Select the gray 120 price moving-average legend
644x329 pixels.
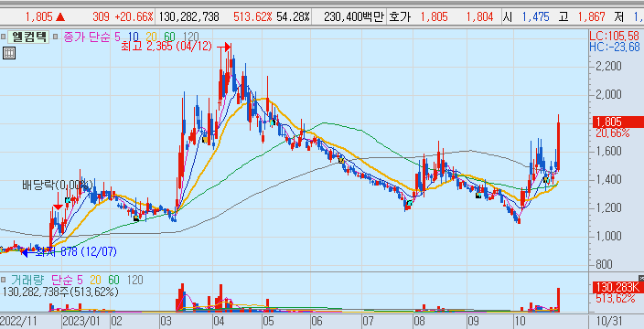coord(190,37)
